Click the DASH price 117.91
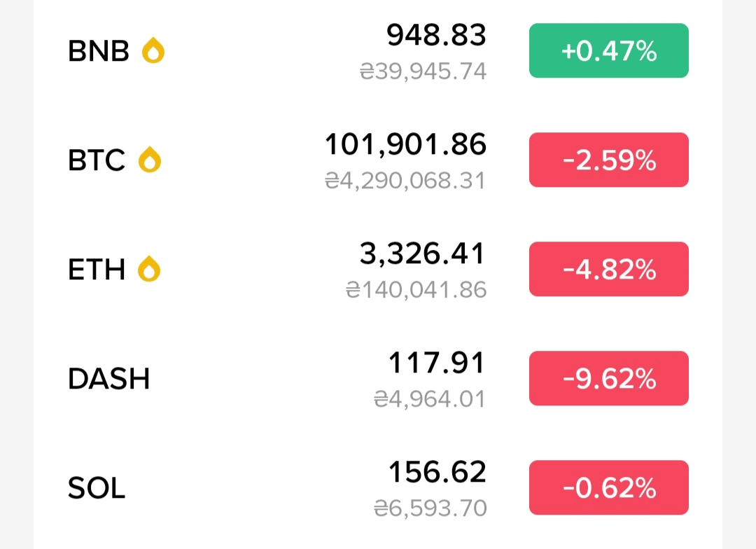This screenshot has width=756, height=549. (436, 363)
